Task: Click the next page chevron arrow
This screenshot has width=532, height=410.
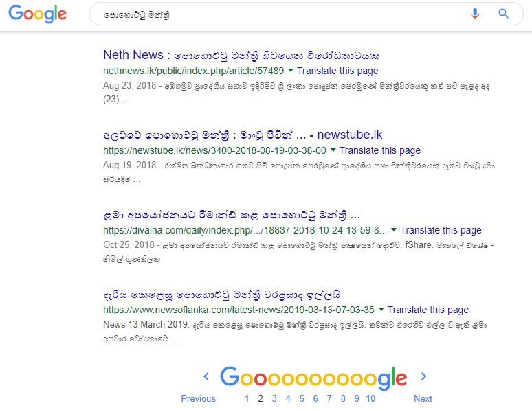Action: 423,376
